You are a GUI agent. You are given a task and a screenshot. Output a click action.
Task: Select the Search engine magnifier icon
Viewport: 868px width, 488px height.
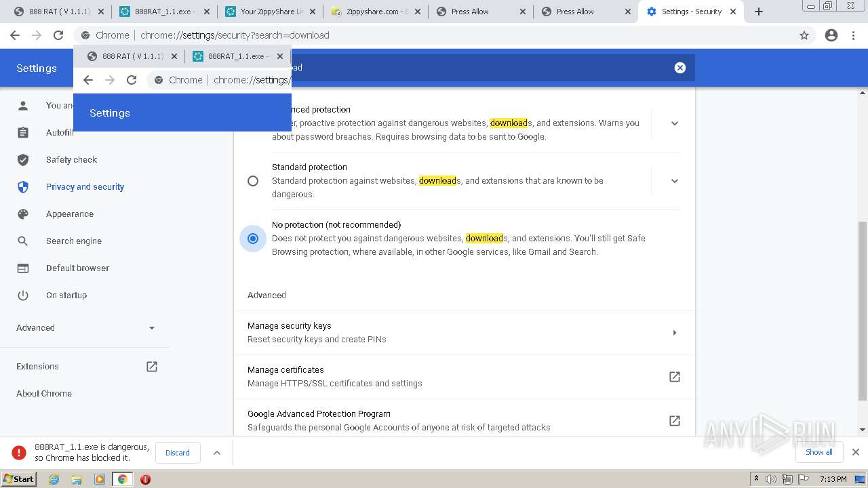click(x=23, y=241)
